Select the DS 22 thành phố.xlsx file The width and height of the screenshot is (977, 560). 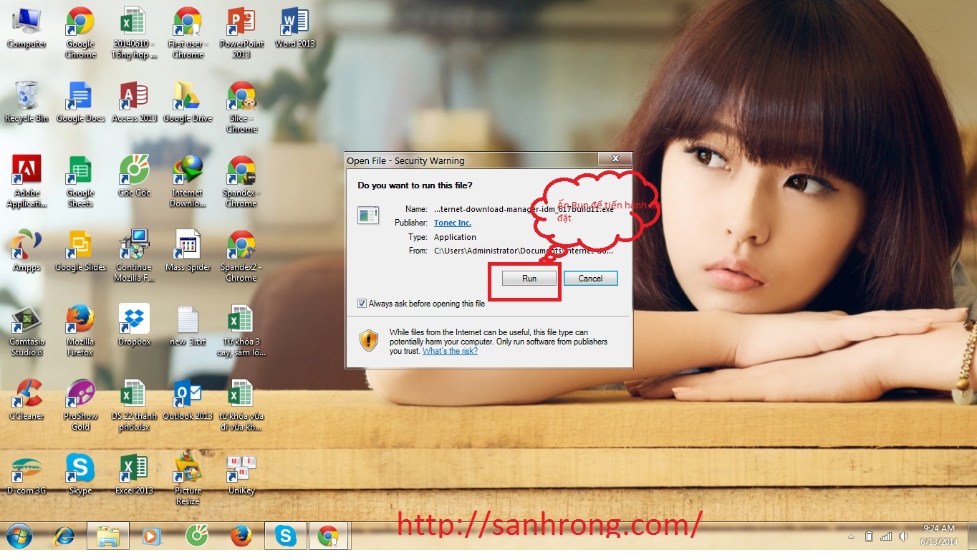point(134,405)
